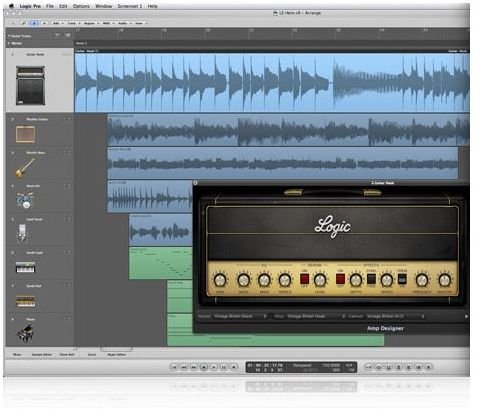This screenshot has width=480, height=409.
Task: Expand Amp Designer's bottom-right disclosure arrow
Action: pyautogui.click(x=466, y=316)
